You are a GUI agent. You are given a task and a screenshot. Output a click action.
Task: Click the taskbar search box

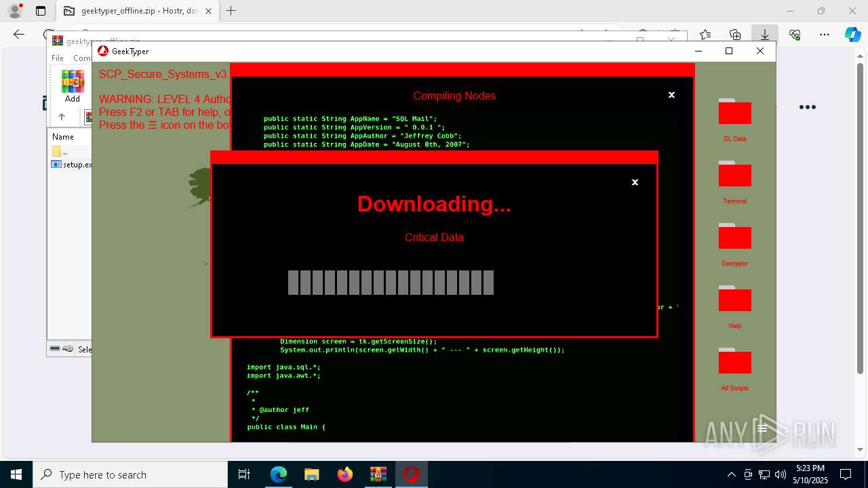130,474
